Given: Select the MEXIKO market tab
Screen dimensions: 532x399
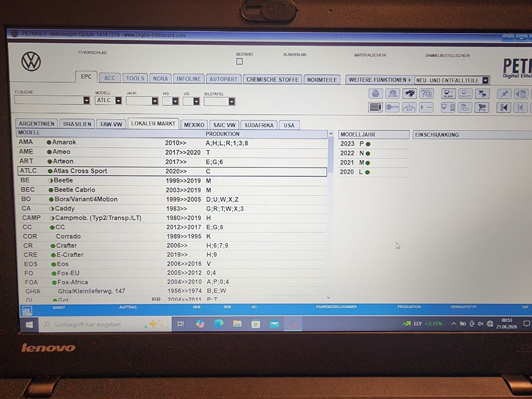Looking at the screenshot, I should click(194, 125).
